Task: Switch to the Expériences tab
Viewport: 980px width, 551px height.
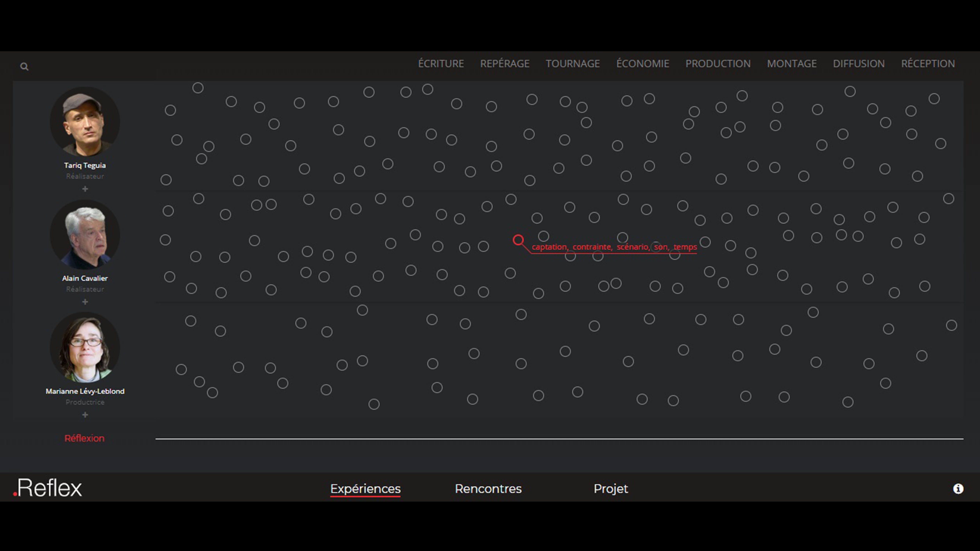Action: pyautogui.click(x=365, y=489)
